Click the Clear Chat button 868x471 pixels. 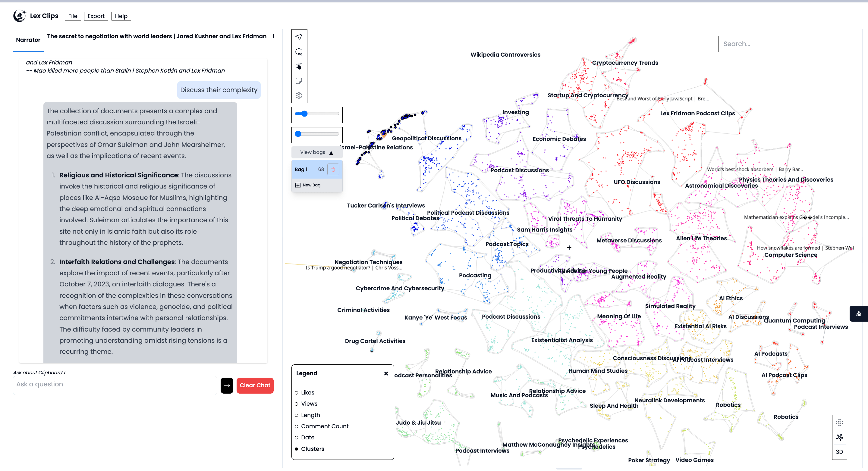[255, 385]
